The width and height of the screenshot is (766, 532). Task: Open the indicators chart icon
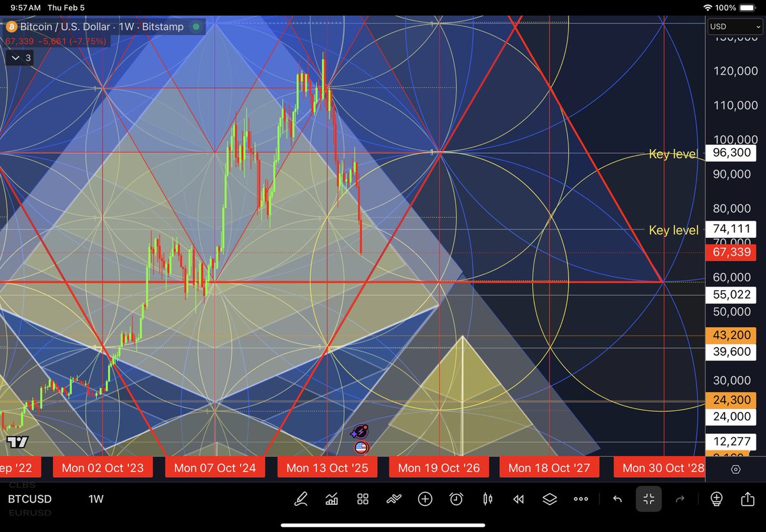coord(331,499)
